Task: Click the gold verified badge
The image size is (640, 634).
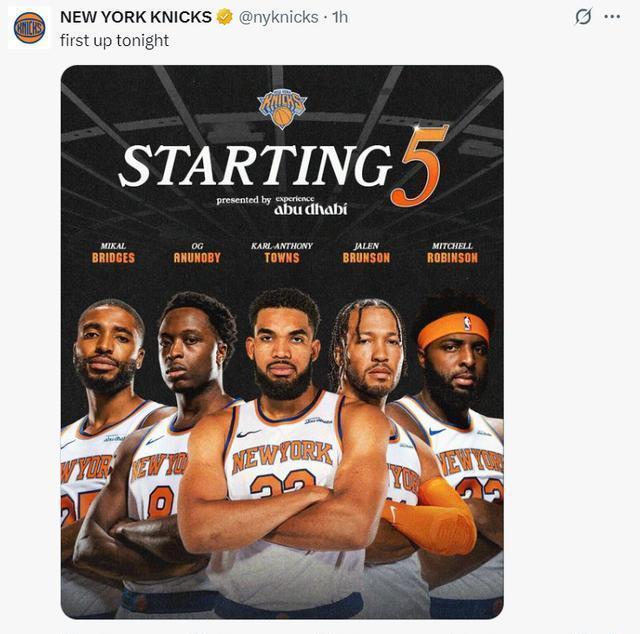Action: (x=224, y=17)
